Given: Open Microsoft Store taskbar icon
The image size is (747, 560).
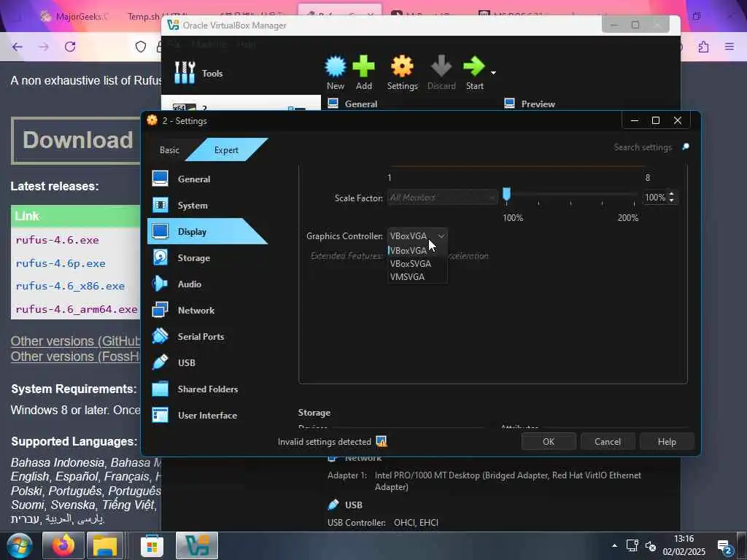Looking at the screenshot, I should [x=152, y=545].
